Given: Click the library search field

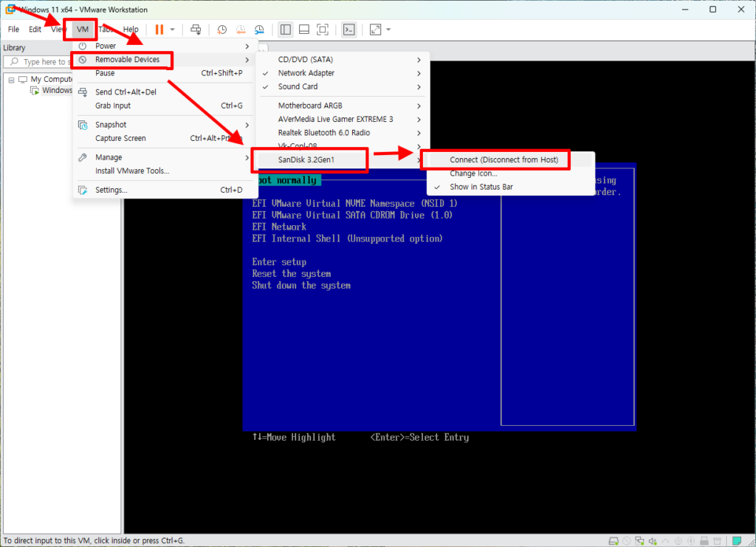Looking at the screenshot, I should 38,62.
